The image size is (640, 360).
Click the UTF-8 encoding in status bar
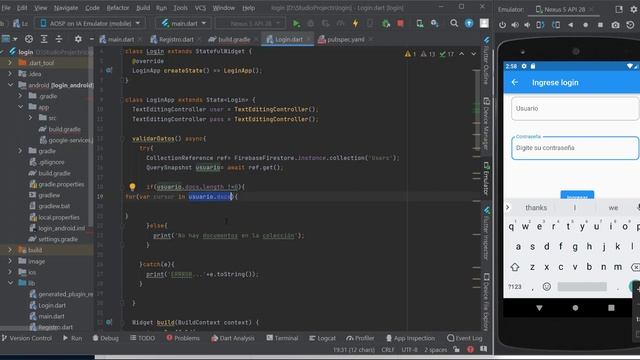409,350
